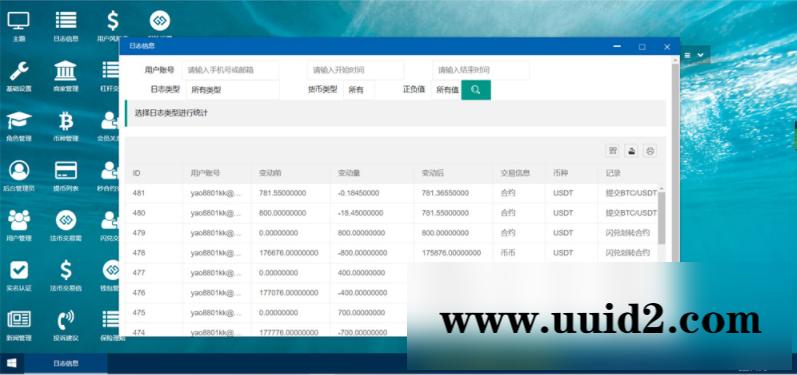Viewport: 797px width, 375px height.
Task: Open the 实名认证 checkmark box icon
Action: [19, 270]
